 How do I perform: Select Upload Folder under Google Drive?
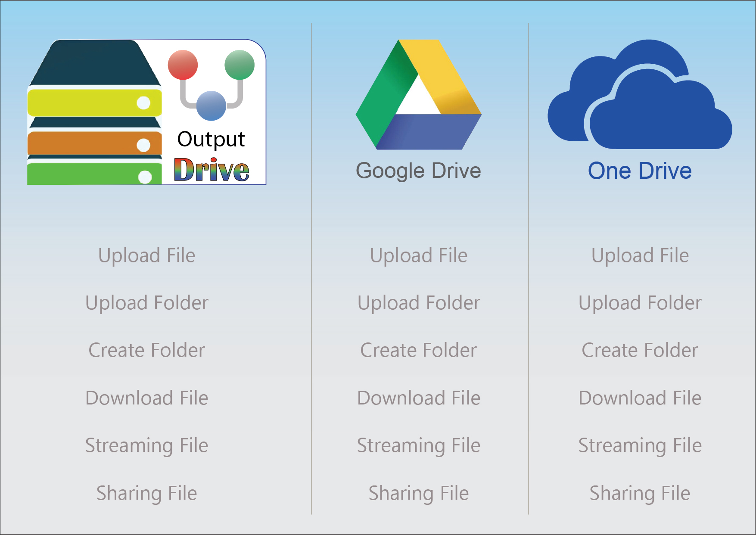point(418,303)
